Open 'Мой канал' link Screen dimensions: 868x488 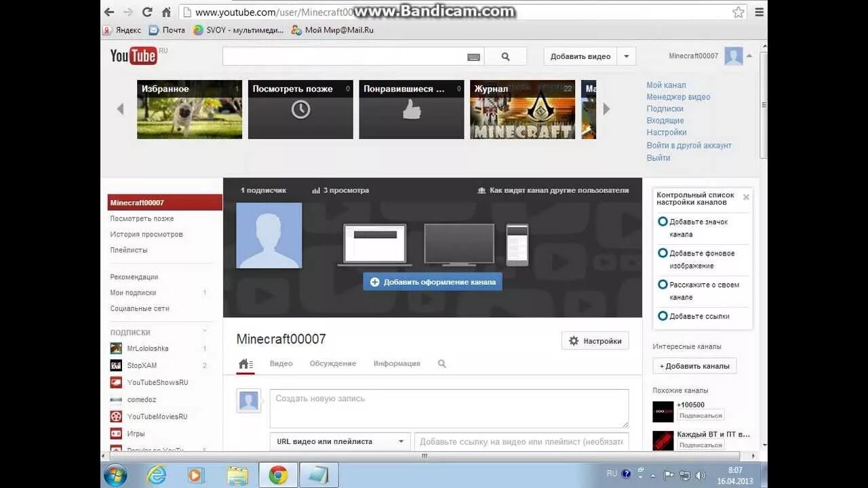pos(666,85)
